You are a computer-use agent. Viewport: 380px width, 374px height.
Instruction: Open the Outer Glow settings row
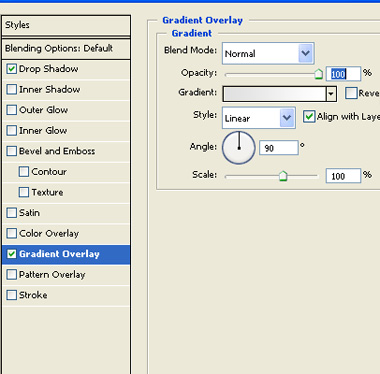[66, 110]
